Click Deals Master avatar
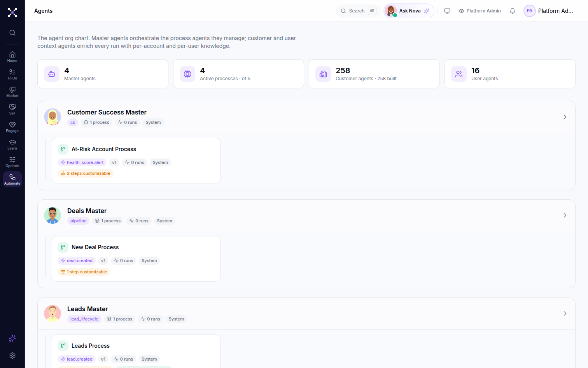Viewport: 588px width, 368px height. [52, 215]
